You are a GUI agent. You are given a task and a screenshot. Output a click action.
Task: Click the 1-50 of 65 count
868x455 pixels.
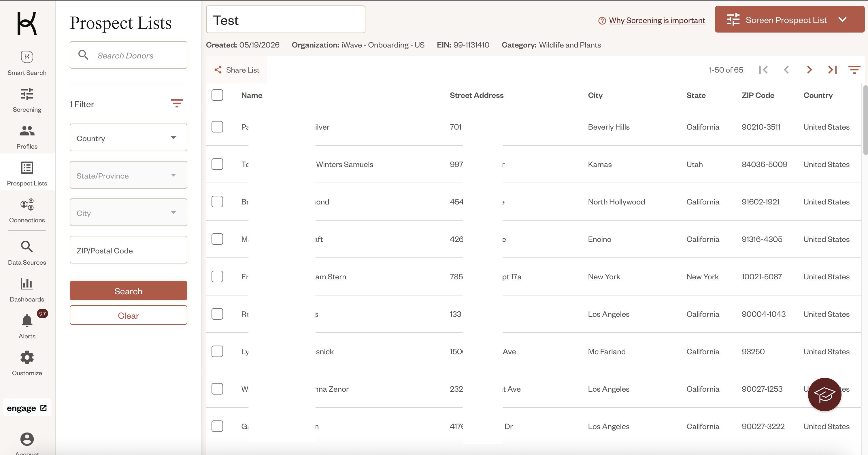726,70
